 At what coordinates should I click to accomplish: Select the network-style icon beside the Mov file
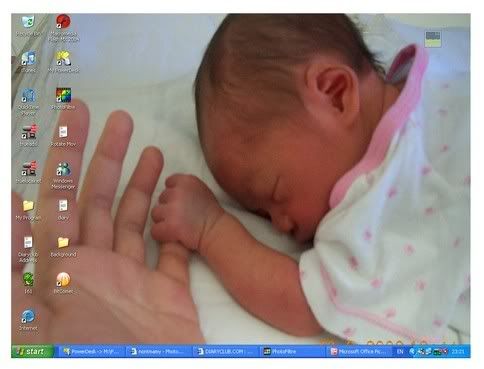(29, 132)
